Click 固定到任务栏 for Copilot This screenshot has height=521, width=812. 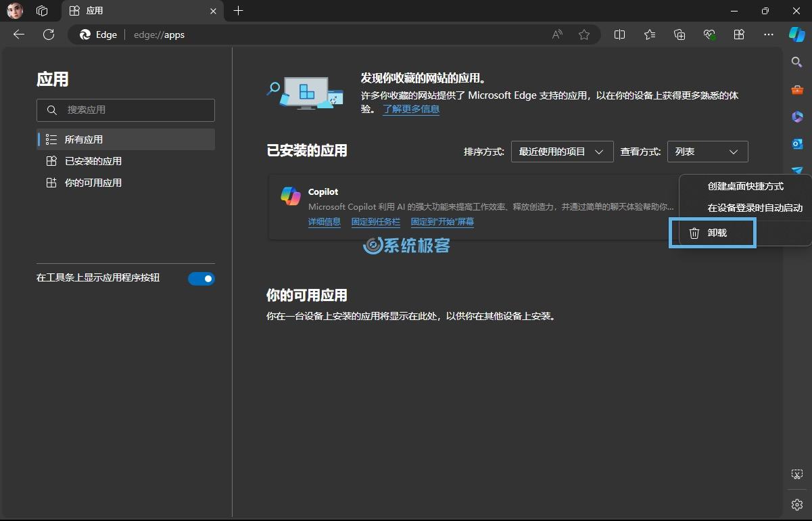pos(376,222)
